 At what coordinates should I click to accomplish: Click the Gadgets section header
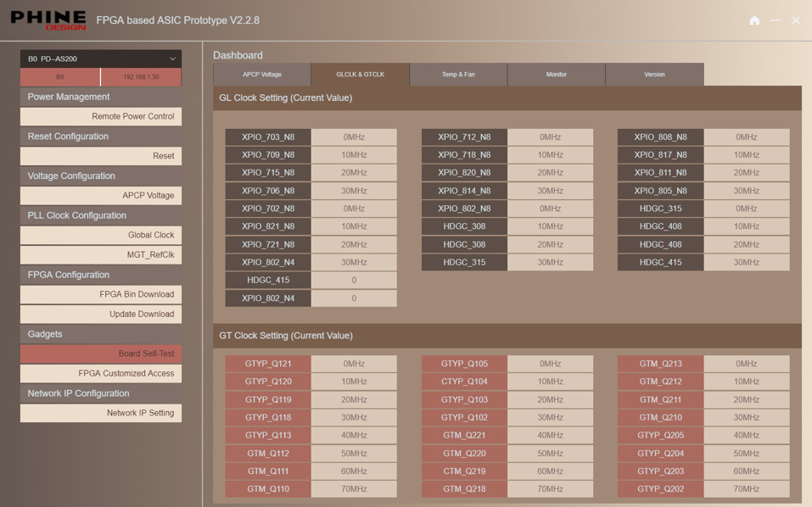point(101,334)
